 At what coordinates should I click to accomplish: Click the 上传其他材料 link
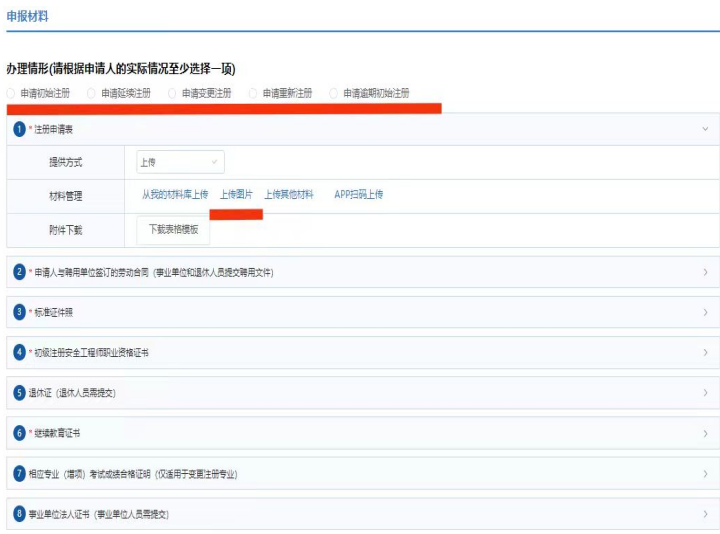[x=289, y=195]
